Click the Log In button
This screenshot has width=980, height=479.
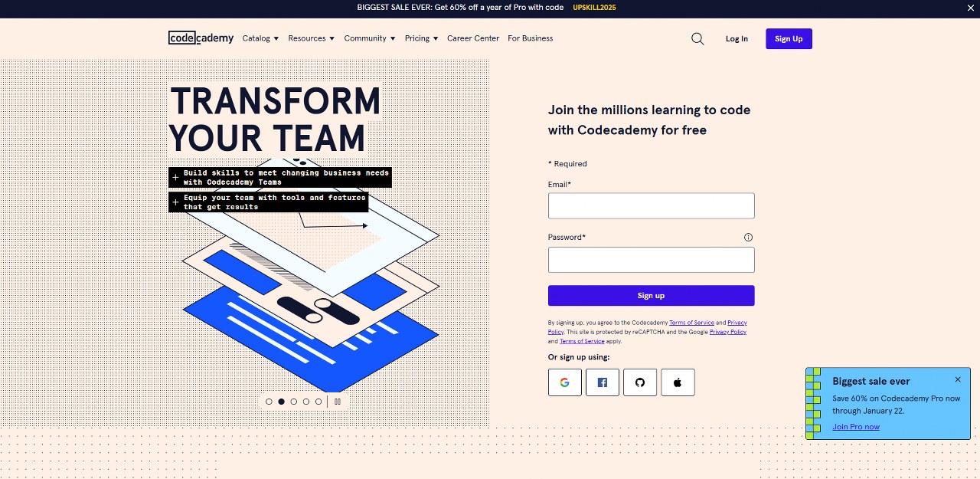[x=737, y=39]
